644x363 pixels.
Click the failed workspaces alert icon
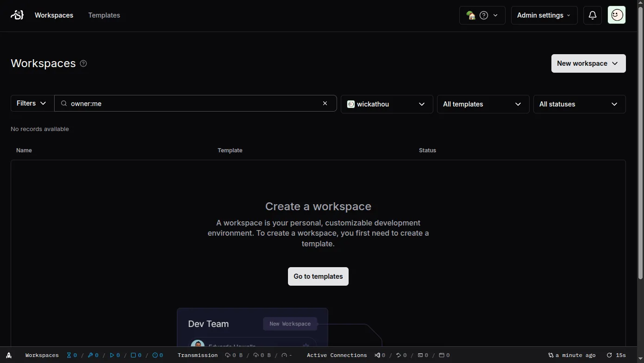(155, 355)
